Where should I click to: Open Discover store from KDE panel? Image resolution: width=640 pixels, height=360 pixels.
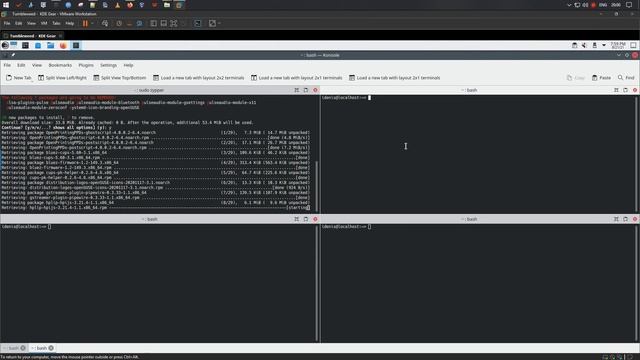point(38,45)
